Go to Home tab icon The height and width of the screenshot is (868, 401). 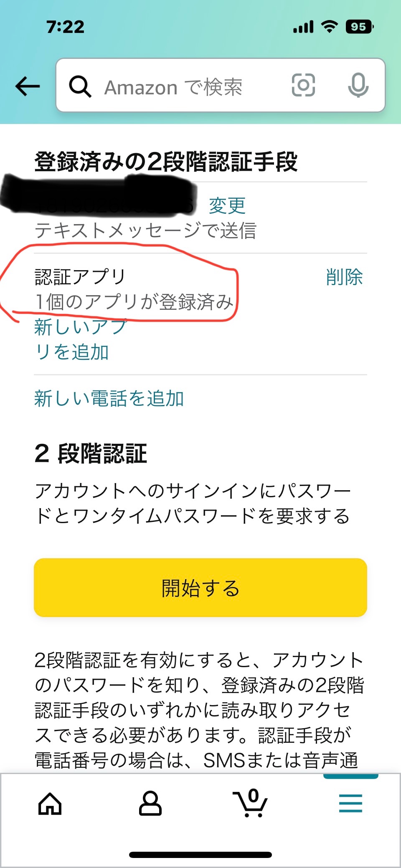(50, 804)
